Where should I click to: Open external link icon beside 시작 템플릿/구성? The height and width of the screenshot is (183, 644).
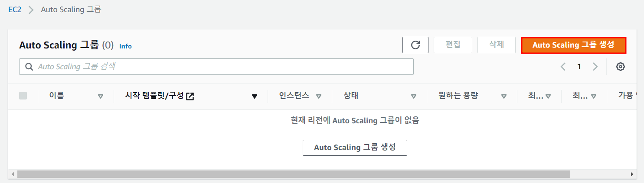pos(190,96)
